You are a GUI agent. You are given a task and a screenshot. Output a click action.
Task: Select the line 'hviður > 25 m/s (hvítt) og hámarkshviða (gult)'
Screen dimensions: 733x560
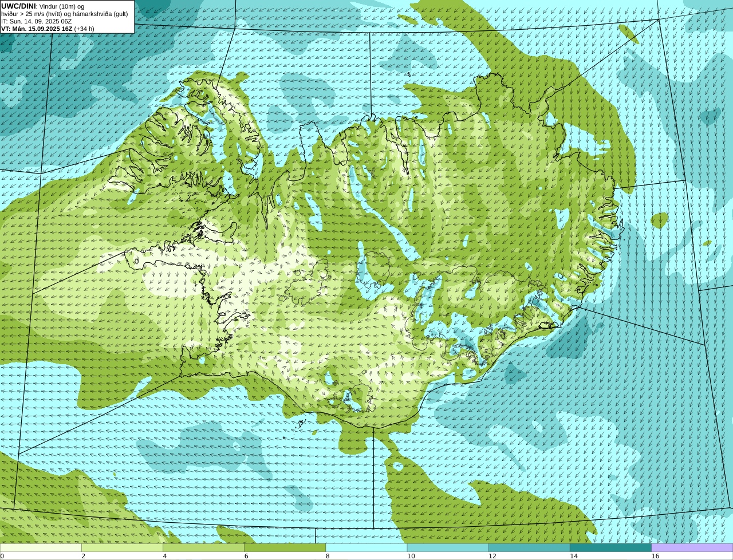(x=64, y=14)
